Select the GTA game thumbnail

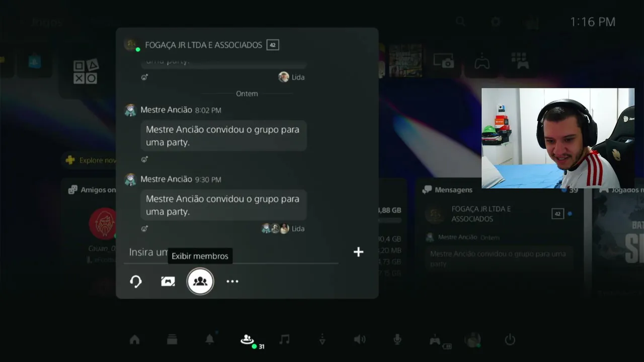406,61
